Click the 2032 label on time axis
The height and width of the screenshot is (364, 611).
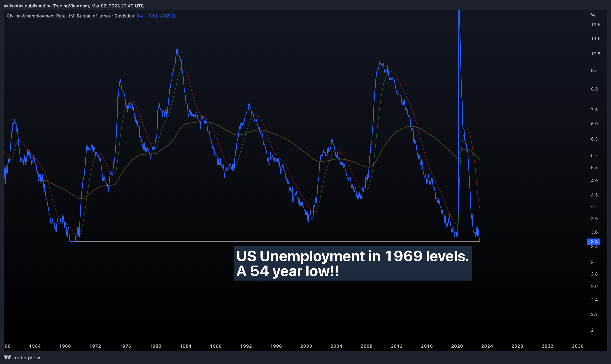point(548,346)
